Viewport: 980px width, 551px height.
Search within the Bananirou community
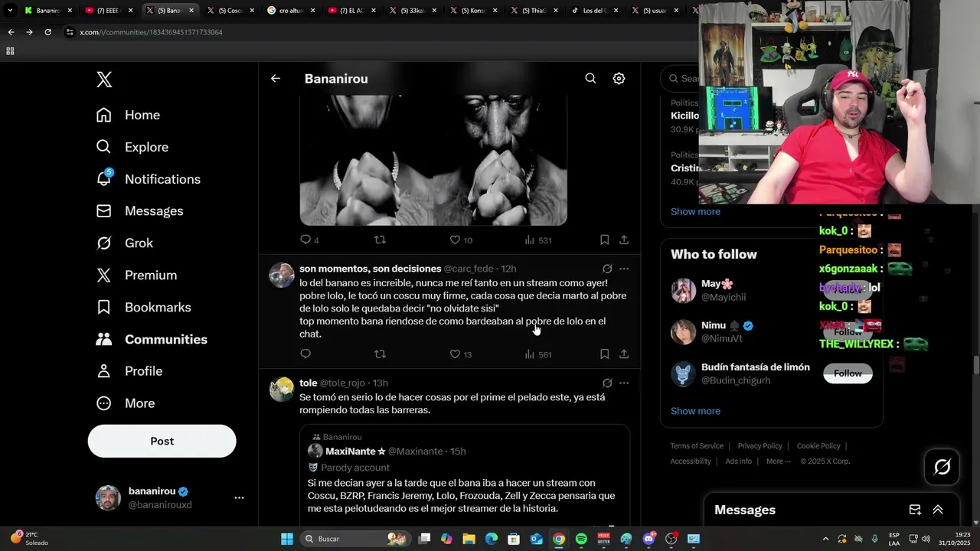(590, 78)
